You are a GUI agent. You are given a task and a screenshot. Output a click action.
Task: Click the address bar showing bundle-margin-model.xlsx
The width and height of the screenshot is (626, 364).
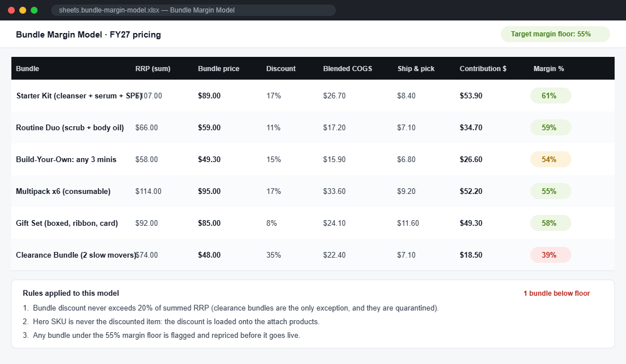(x=193, y=10)
